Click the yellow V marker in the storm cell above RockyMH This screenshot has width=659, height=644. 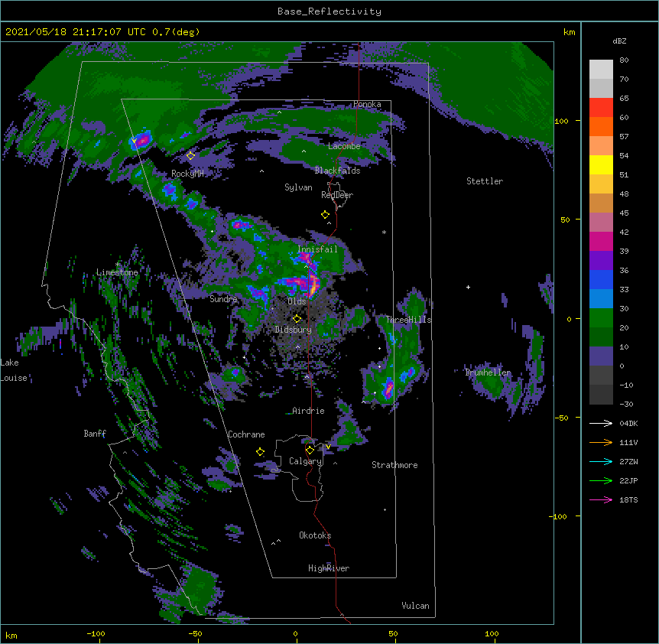click(134, 141)
